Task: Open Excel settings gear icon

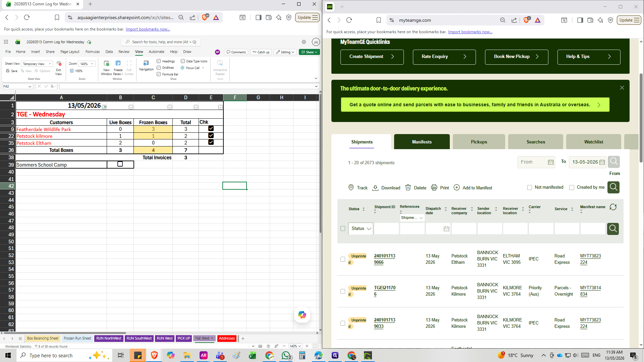Action: tap(304, 42)
